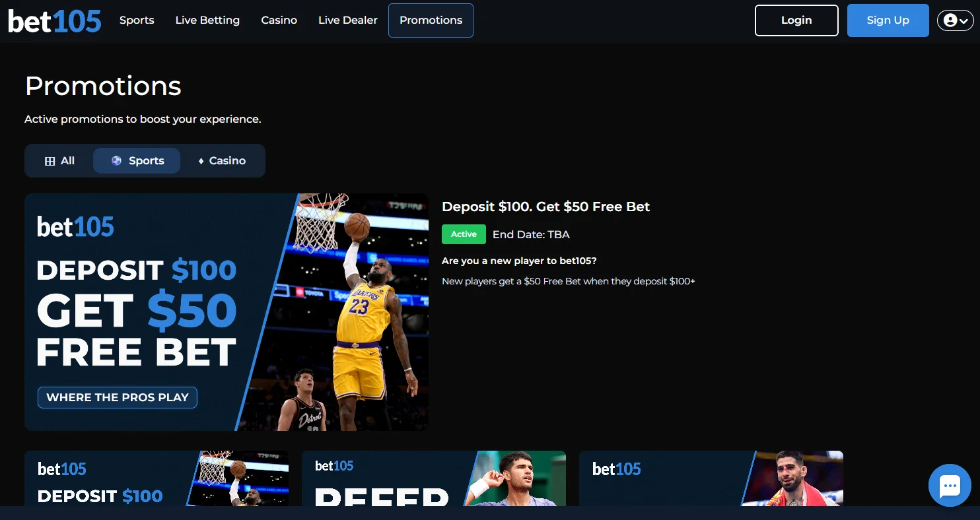
Task: Click the Login button
Action: coord(796,20)
